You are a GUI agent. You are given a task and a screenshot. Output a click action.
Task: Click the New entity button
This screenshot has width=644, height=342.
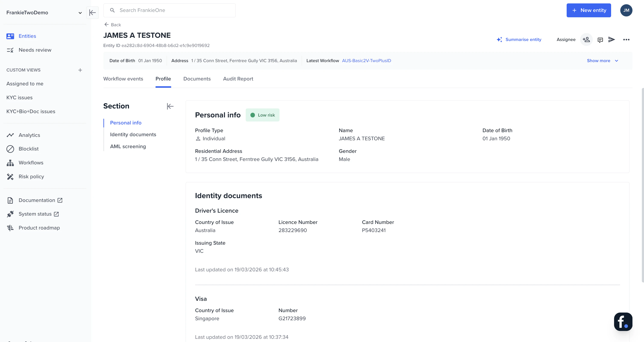pos(588,10)
